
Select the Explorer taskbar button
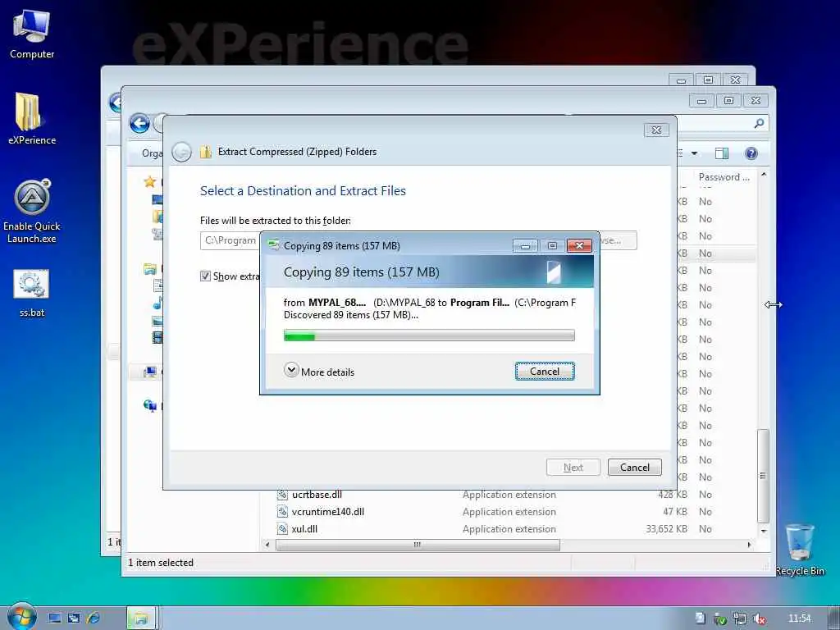click(141, 619)
